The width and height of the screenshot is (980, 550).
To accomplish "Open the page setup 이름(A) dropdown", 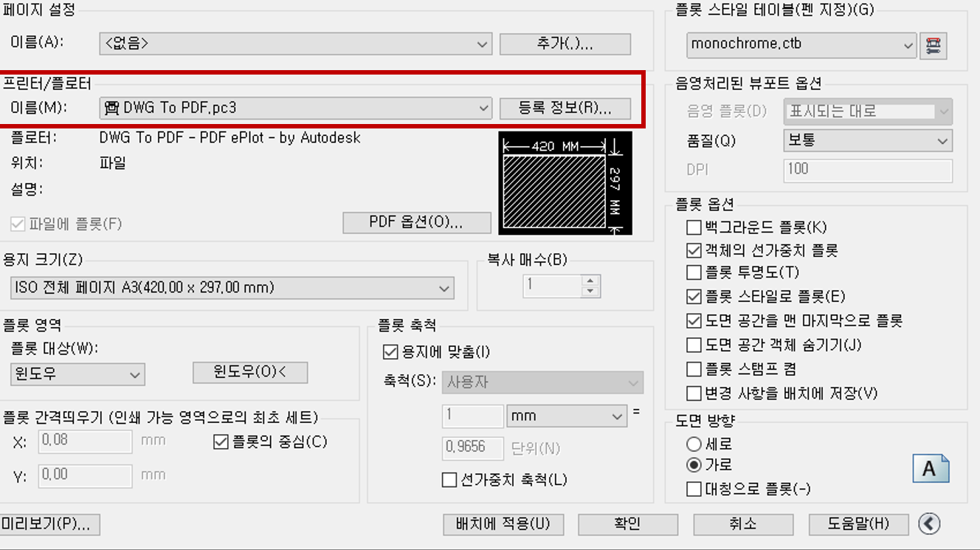I will [295, 44].
